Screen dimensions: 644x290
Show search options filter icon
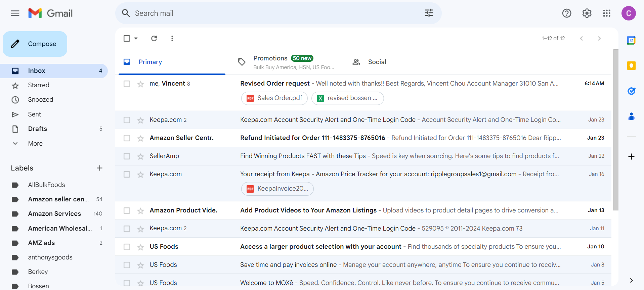(429, 13)
